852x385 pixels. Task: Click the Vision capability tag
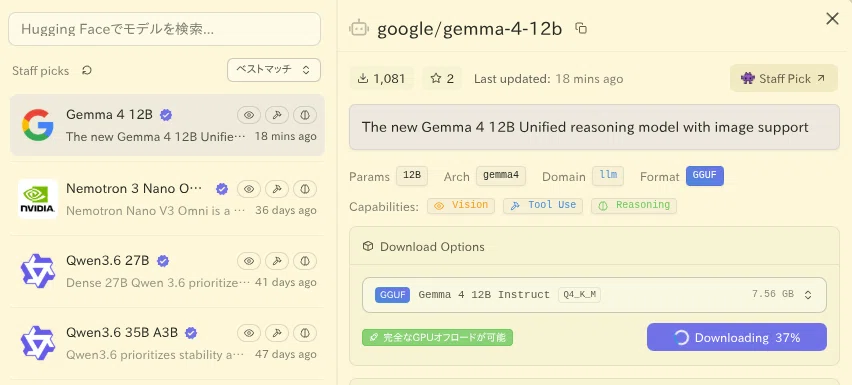point(461,205)
